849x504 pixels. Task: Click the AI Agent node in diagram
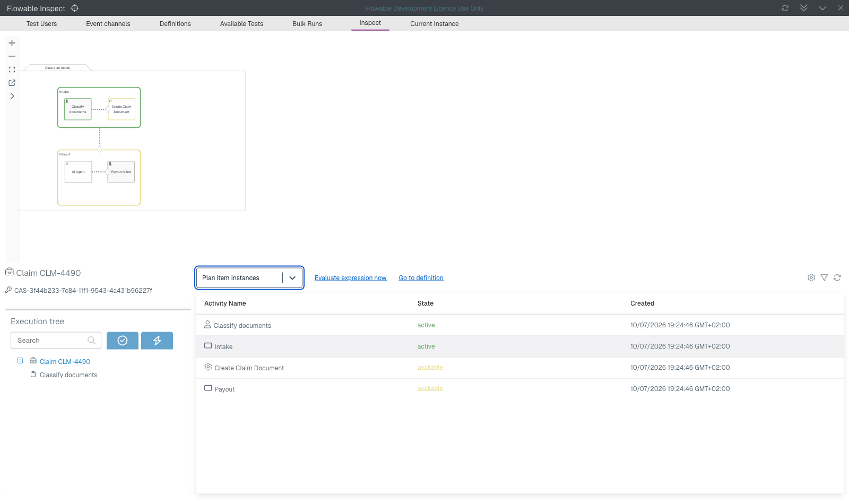coord(79,172)
